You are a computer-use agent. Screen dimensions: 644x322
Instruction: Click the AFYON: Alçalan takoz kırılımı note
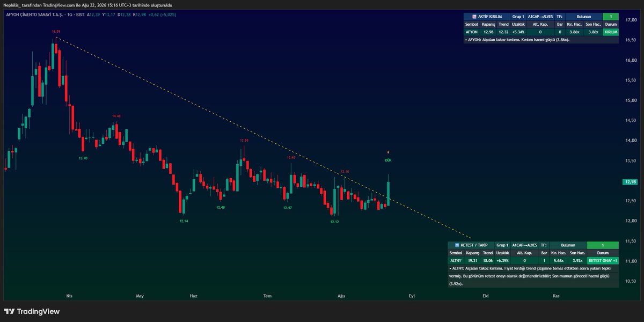[518, 40]
